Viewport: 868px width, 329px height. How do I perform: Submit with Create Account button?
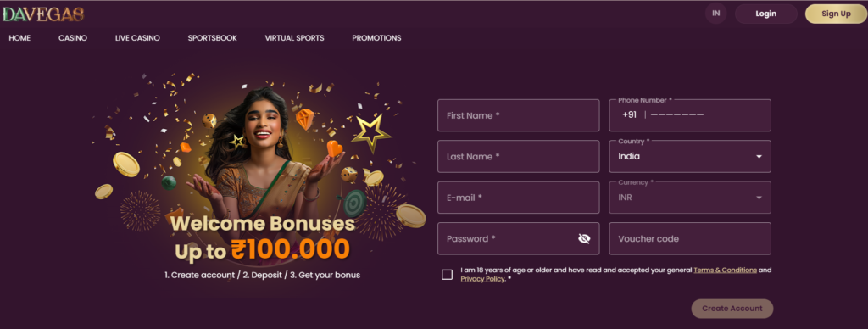pyautogui.click(x=732, y=309)
